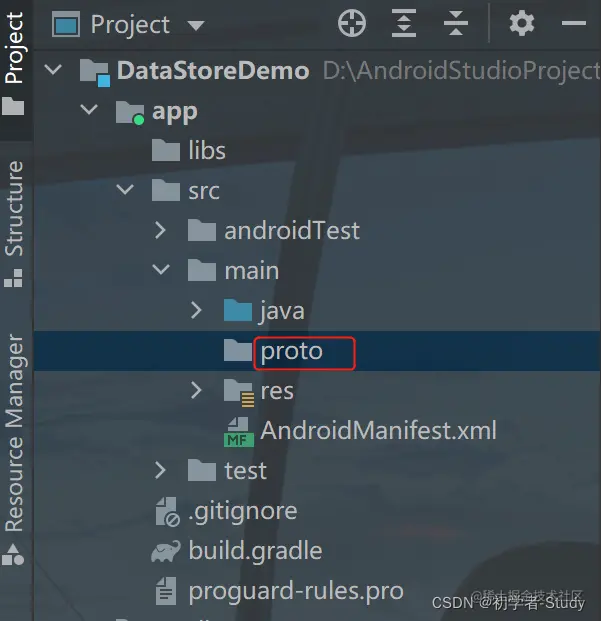601x621 pixels.
Task: Select the androidTest label
Action: tap(292, 230)
